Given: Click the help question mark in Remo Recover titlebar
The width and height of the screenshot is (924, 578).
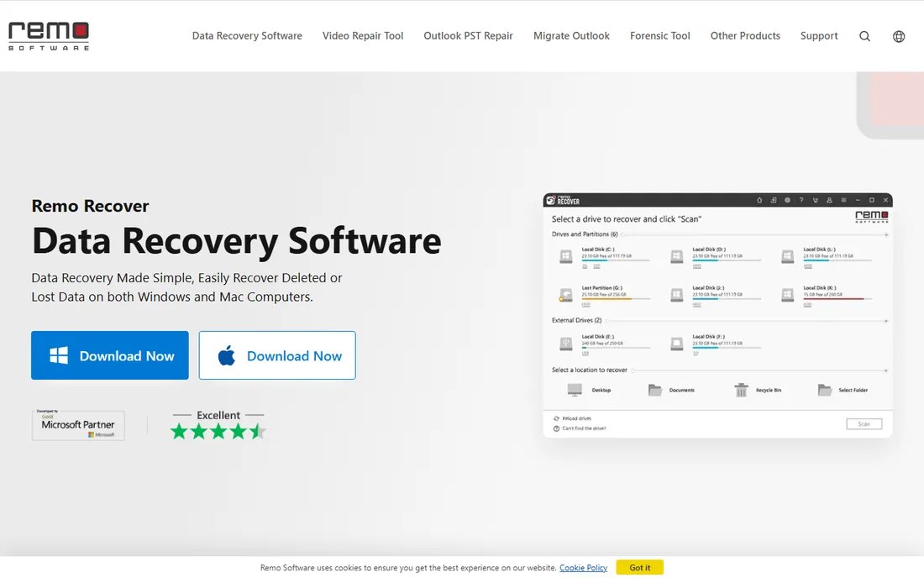Looking at the screenshot, I should [801, 200].
